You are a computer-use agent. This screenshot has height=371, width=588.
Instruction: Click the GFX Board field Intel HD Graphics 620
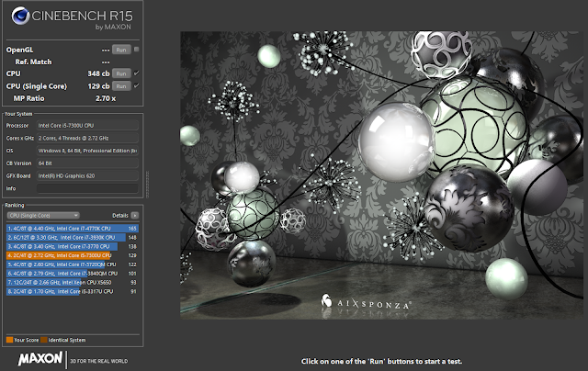(87, 175)
